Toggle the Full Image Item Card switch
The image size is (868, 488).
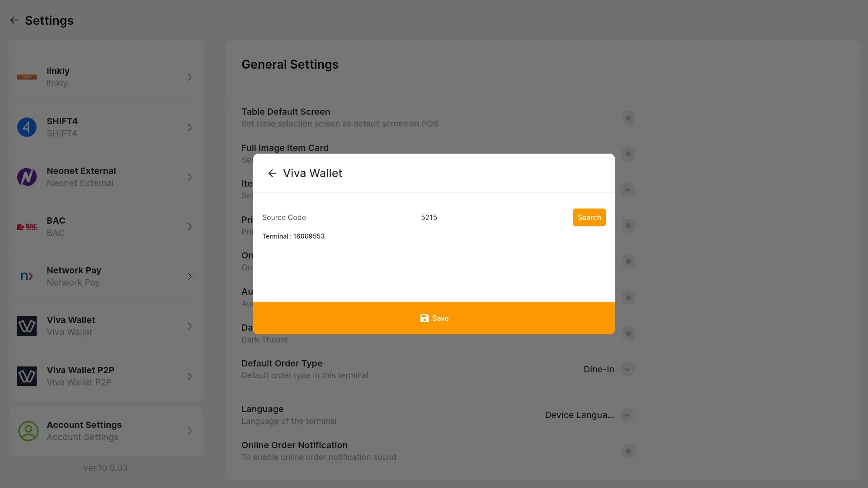(628, 154)
